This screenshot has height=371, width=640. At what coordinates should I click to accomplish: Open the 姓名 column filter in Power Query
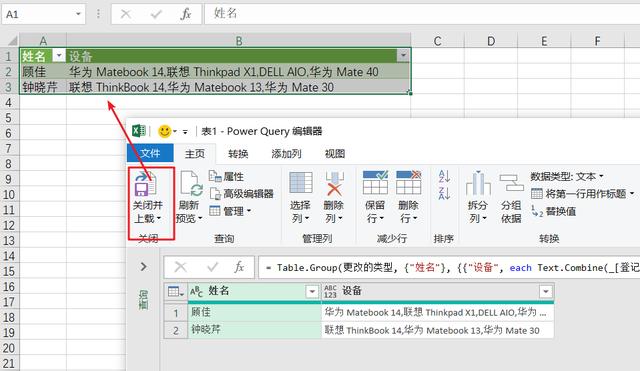point(312,291)
